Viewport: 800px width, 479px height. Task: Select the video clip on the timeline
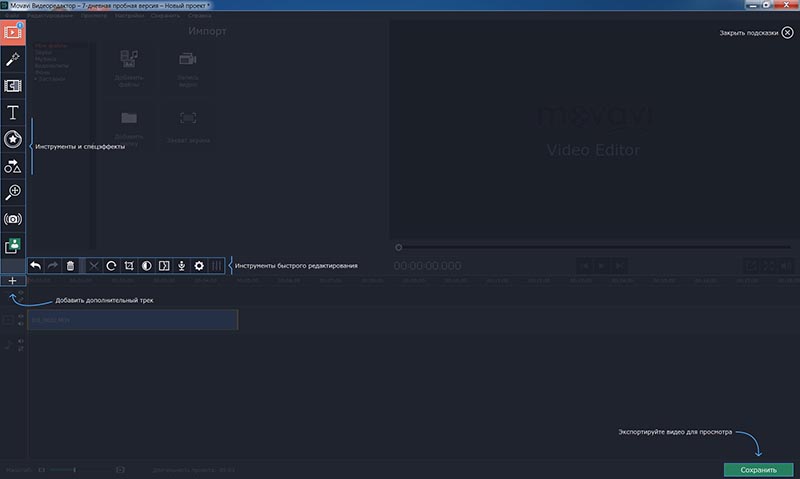coord(133,320)
